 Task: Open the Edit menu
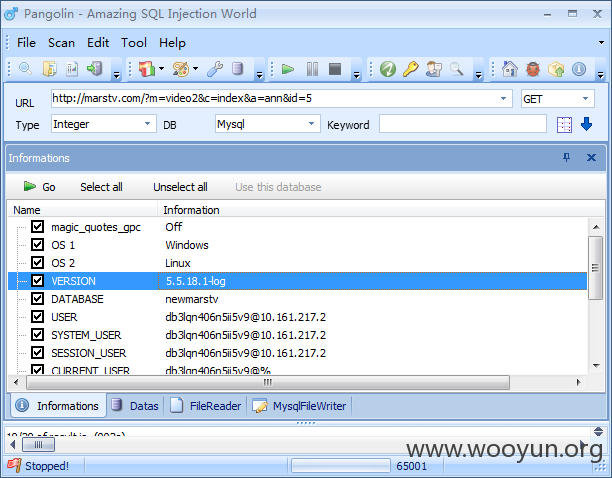tap(98, 43)
